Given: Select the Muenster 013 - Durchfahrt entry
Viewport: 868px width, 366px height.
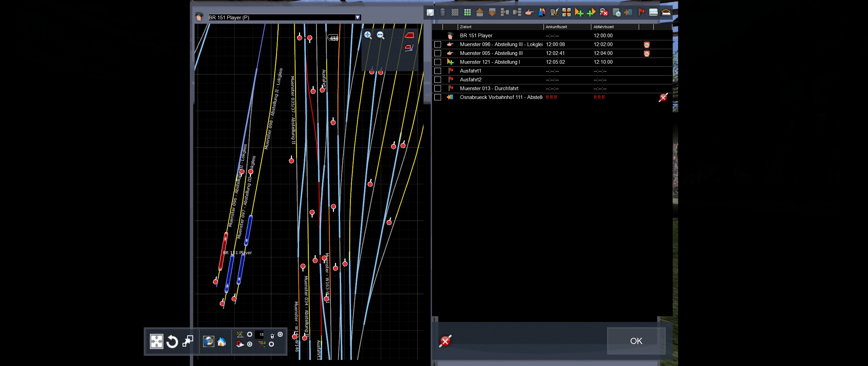Looking at the screenshot, I should tap(489, 88).
